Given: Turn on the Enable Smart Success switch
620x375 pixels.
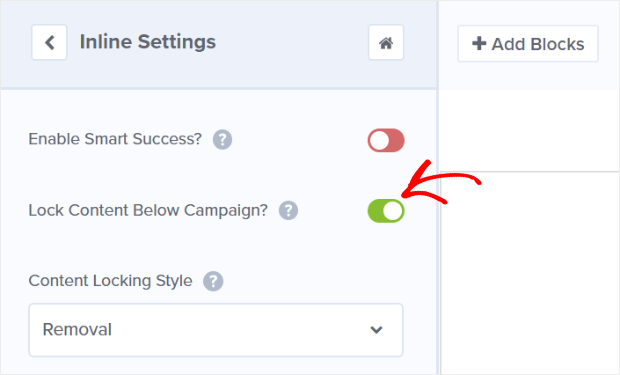Looking at the screenshot, I should tap(386, 140).
